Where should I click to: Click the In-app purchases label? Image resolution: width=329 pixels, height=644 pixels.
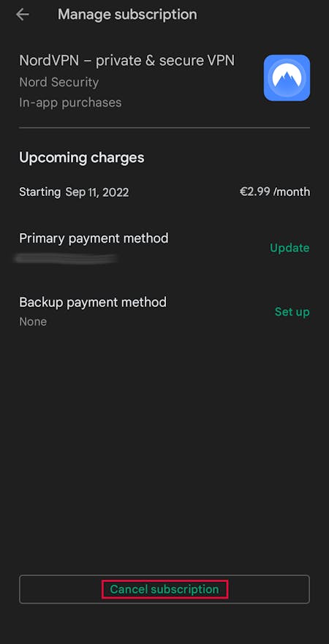pos(70,102)
